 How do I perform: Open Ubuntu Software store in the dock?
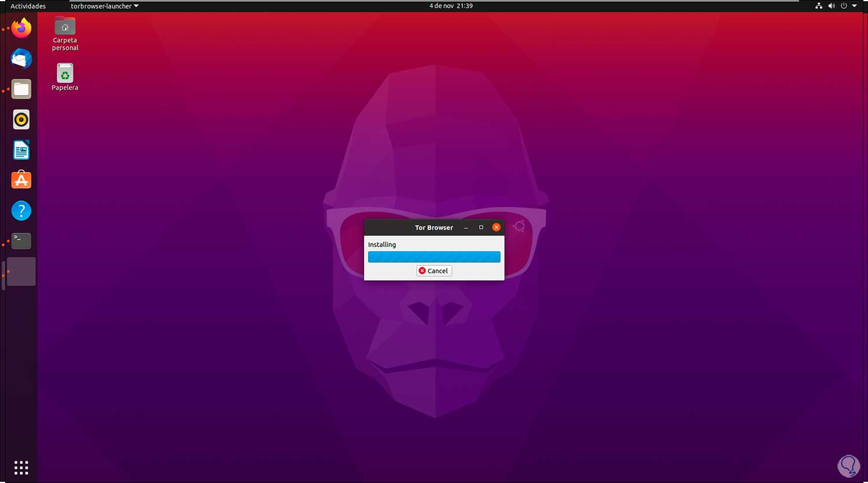21,180
